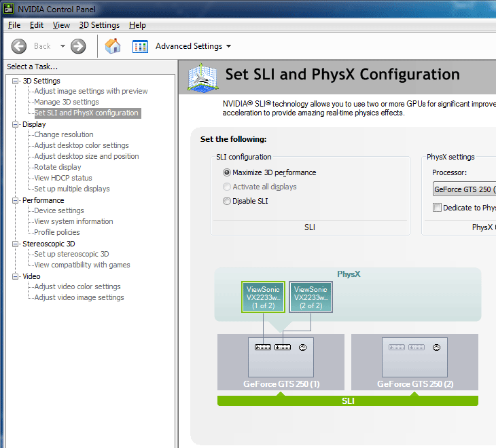Click S-Video port on GTS 250 (1)
Image resolution: width=496 pixels, height=448 pixels.
pos(303,348)
